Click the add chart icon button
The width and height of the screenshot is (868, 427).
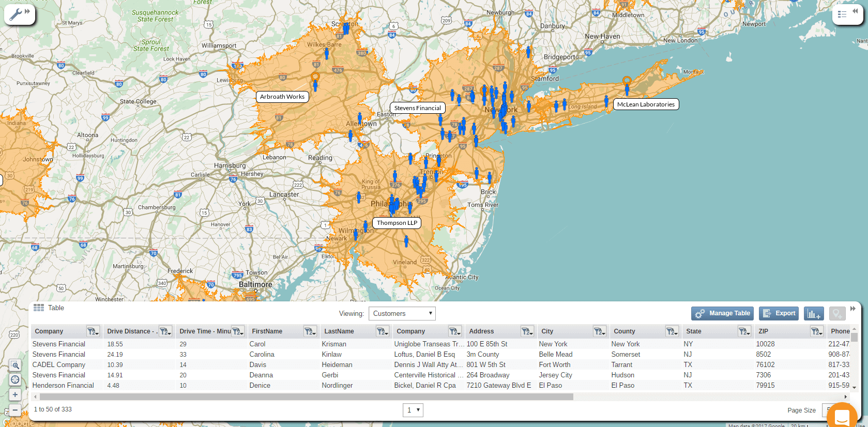coord(814,313)
